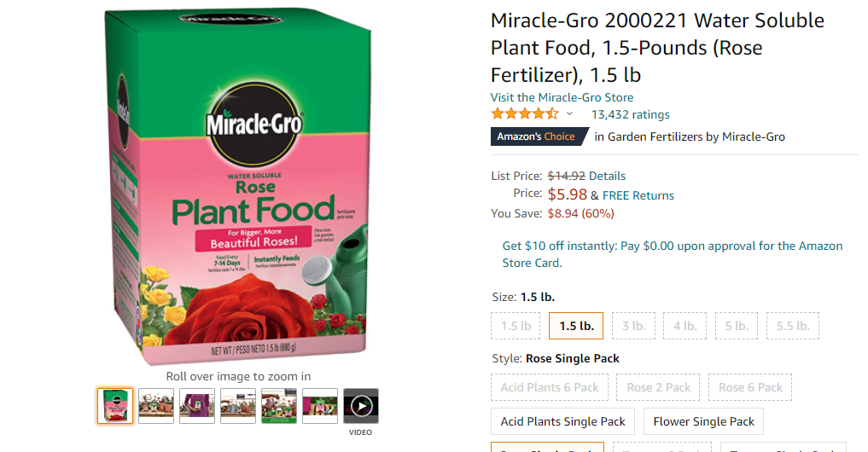Open the 13,432 ratings link
This screenshot has height=452, width=868.
(x=630, y=114)
